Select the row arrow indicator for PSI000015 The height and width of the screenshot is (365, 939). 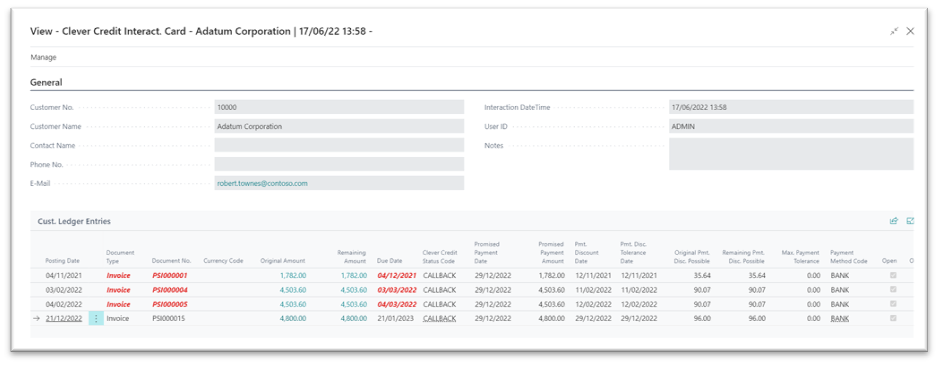pyautogui.click(x=37, y=319)
